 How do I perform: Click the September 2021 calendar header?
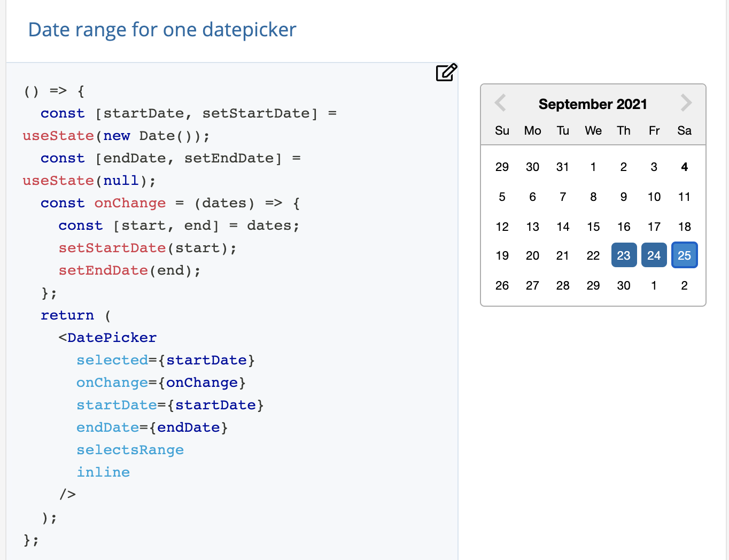coord(593,104)
